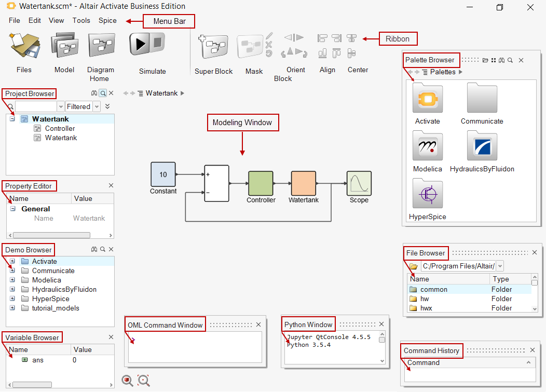Select the HydraulicsByFluidon palette icon

pyautogui.click(x=482, y=146)
